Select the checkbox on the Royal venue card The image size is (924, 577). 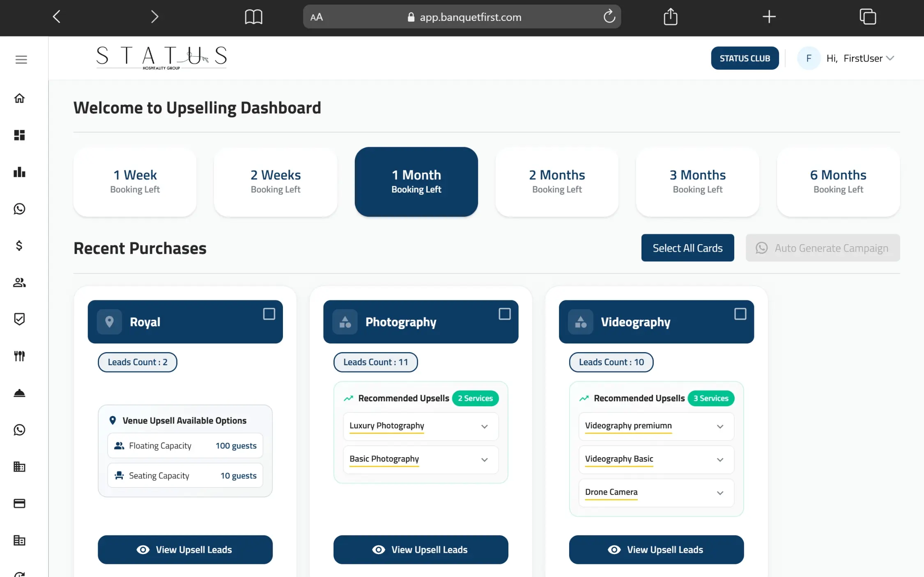tap(269, 314)
